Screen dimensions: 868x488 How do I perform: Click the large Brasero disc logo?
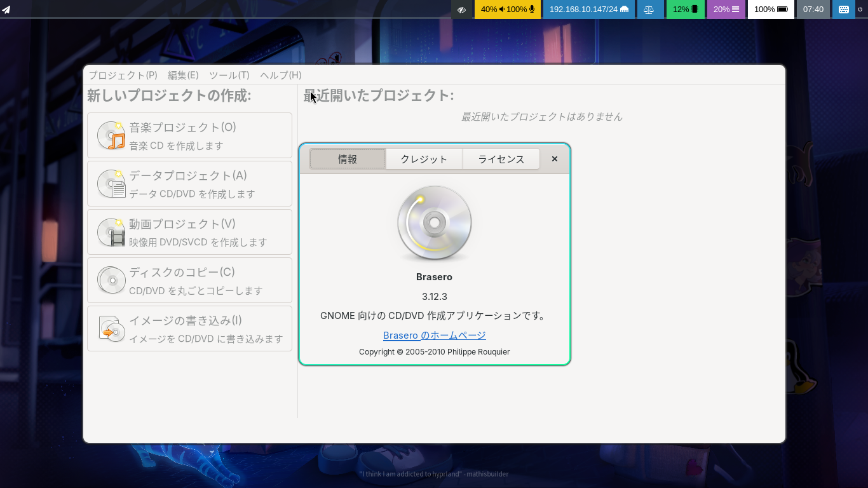(435, 224)
